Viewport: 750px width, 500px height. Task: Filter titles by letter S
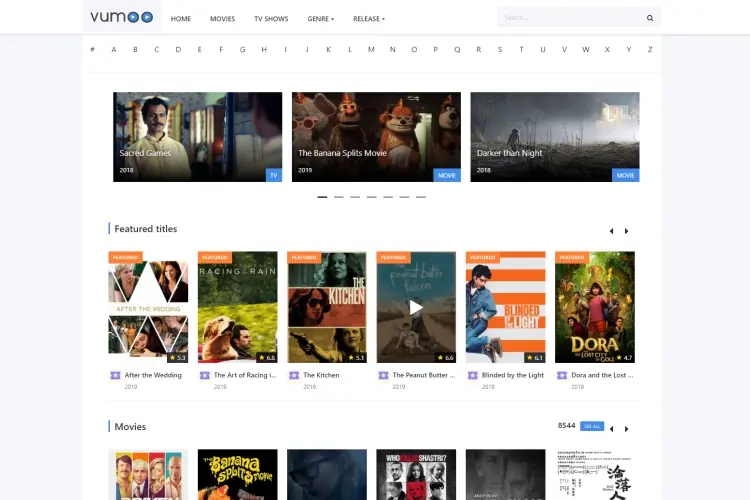[500, 49]
